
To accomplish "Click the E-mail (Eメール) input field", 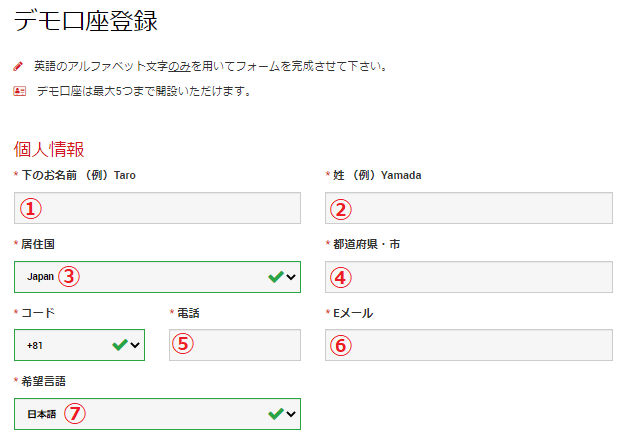I will [x=469, y=345].
